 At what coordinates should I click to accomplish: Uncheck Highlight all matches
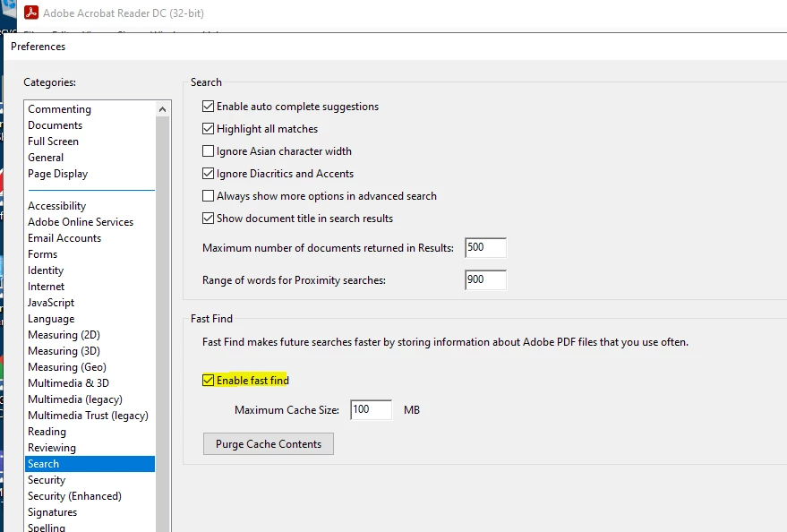point(208,129)
